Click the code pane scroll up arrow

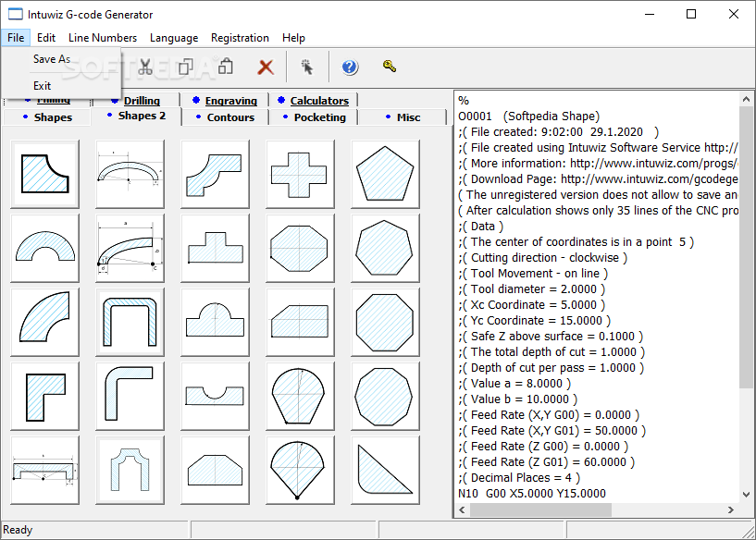(746, 99)
